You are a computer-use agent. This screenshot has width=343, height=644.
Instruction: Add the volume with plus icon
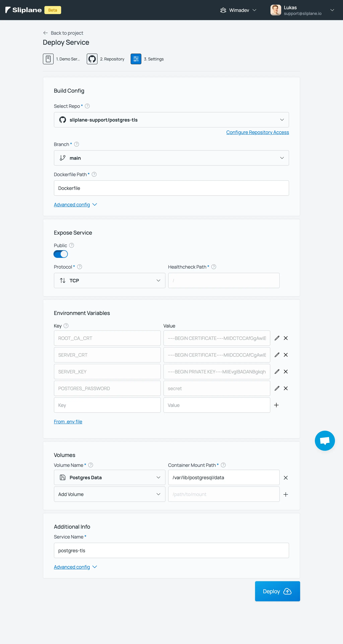point(286,494)
